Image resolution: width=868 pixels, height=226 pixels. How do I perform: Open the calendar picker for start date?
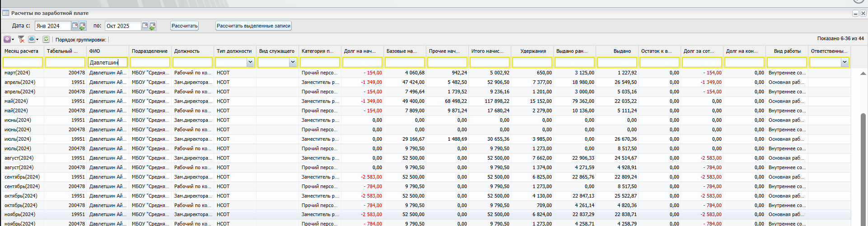point(75,26)
